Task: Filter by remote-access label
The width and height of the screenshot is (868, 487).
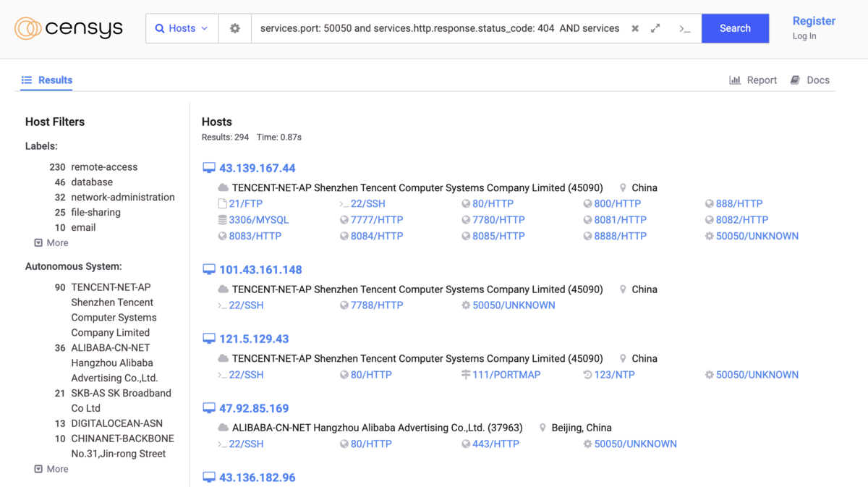Action: point(104,167)
